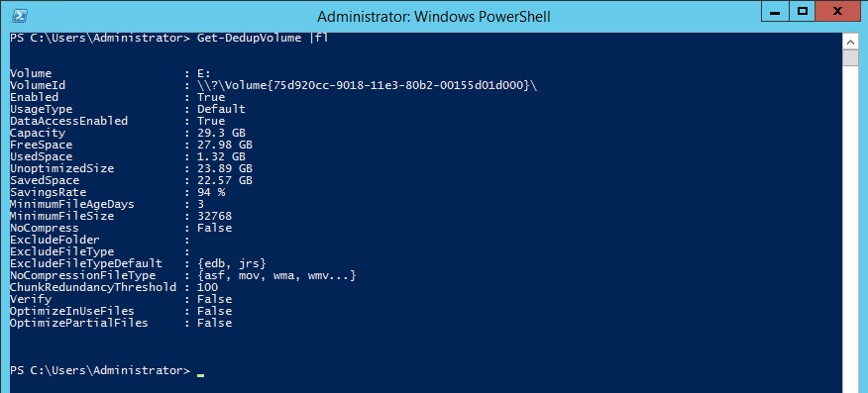This screenshot has height=393, width=868.
Task: Click the SavingsRate 94 % value
Action: (211, 192)
